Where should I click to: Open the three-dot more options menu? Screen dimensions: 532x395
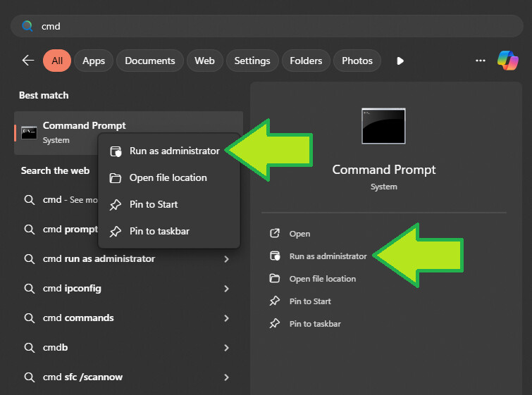[x=480, y=61]
